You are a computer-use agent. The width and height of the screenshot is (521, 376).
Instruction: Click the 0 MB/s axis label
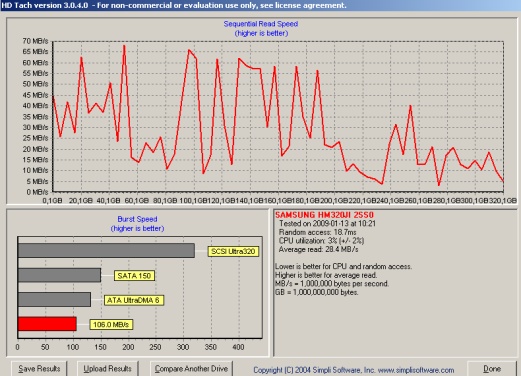pos(37,192)
